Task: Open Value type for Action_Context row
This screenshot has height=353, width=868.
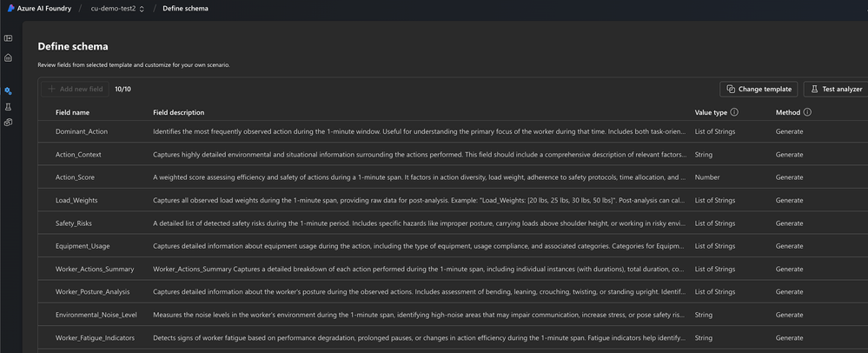Action: click(x=704, y=155)
